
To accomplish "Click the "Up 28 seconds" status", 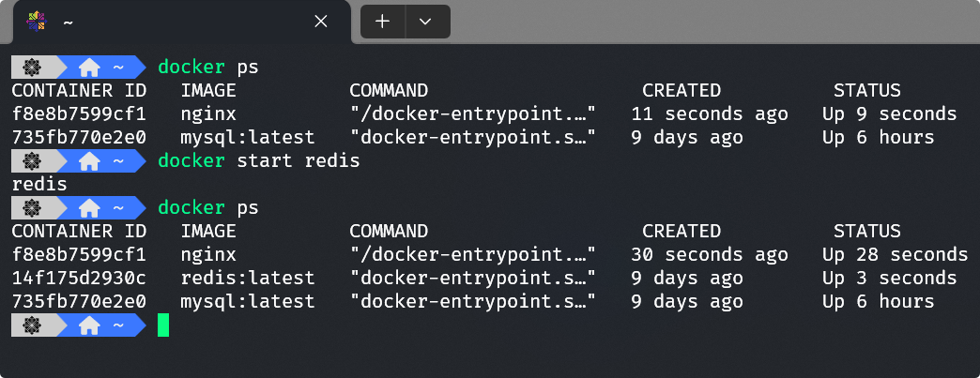I will pos(895,254).
